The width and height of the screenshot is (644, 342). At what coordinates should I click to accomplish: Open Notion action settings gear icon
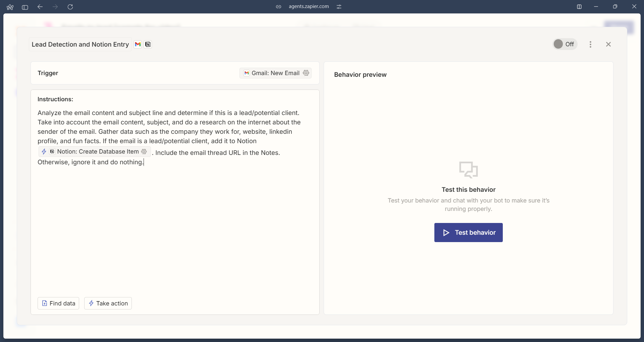pyautogui.click(x=144, y=152)
